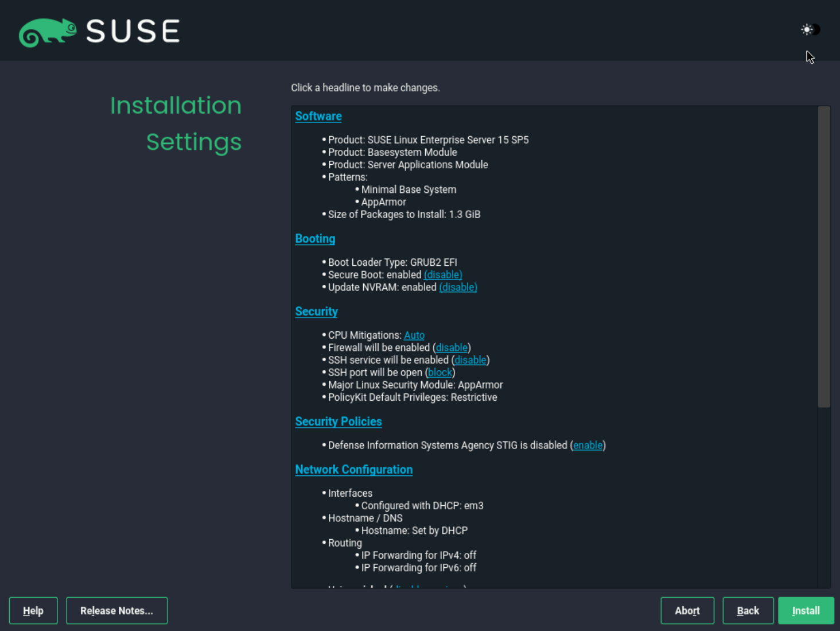Select 'Product: Basesystem Module' text
This screenshot has width=840, height=631.
click(392, 152)
